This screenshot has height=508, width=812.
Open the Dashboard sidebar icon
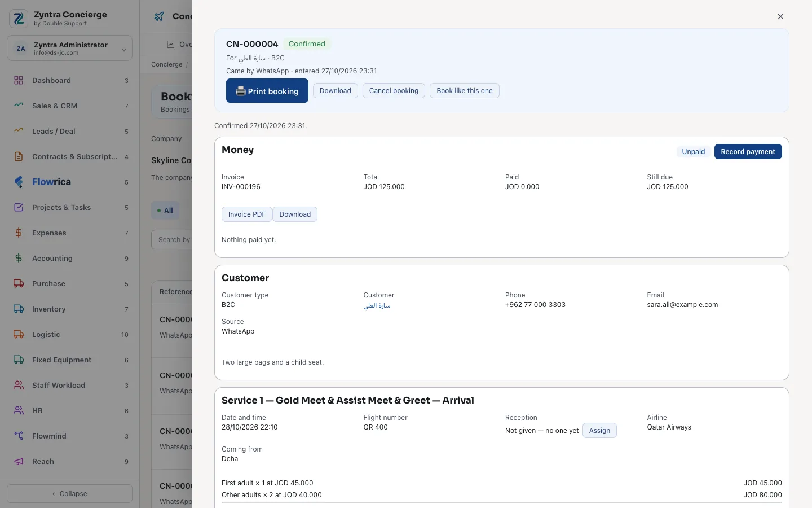click(x=19, y=80)
